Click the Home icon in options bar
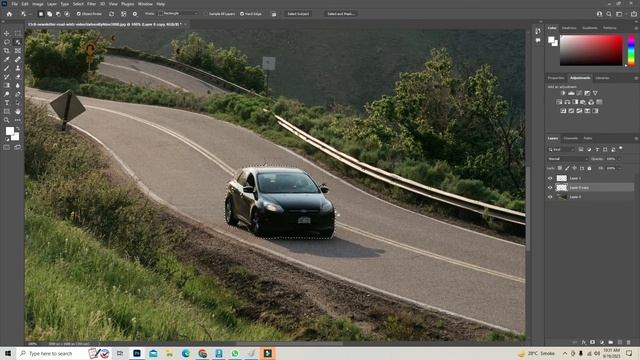This screenshot has height=360, width=640. point(9,14)
